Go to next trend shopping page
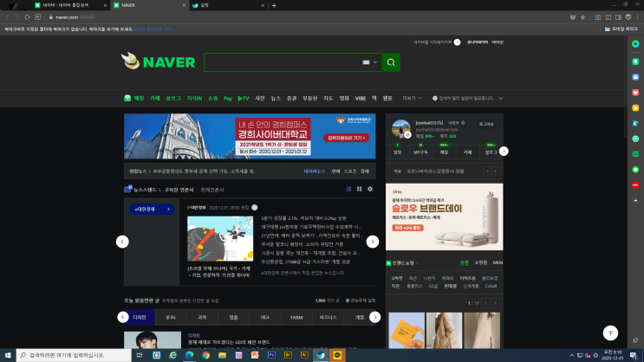Screen dimensions: 644x362 [495, 303]
